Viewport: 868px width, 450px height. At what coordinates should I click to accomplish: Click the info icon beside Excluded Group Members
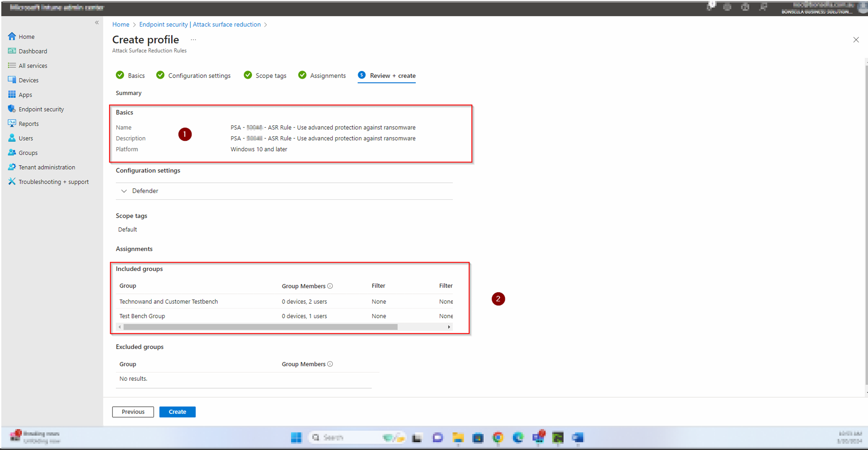[x=330, y=364]
